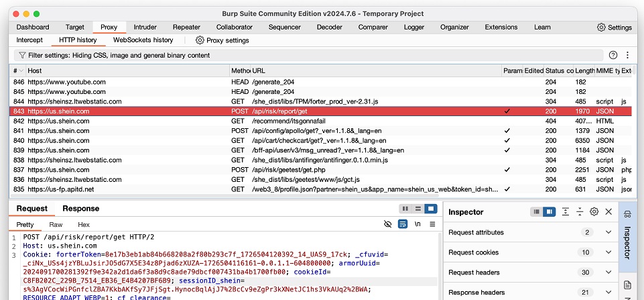Viewport: 644px width, 300px height.
Task: Select combined tabbed request/response layout
Action: [x=430, y=209]
